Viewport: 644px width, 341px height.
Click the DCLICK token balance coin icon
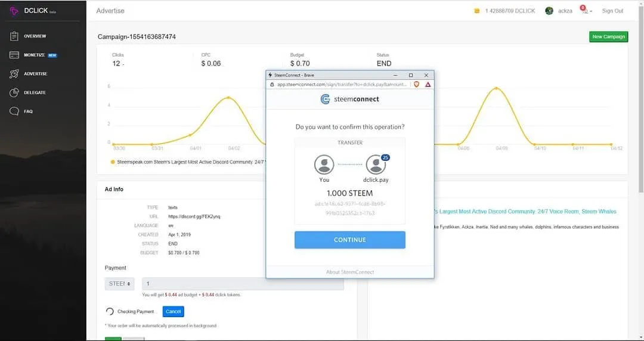tap(477, 11)
